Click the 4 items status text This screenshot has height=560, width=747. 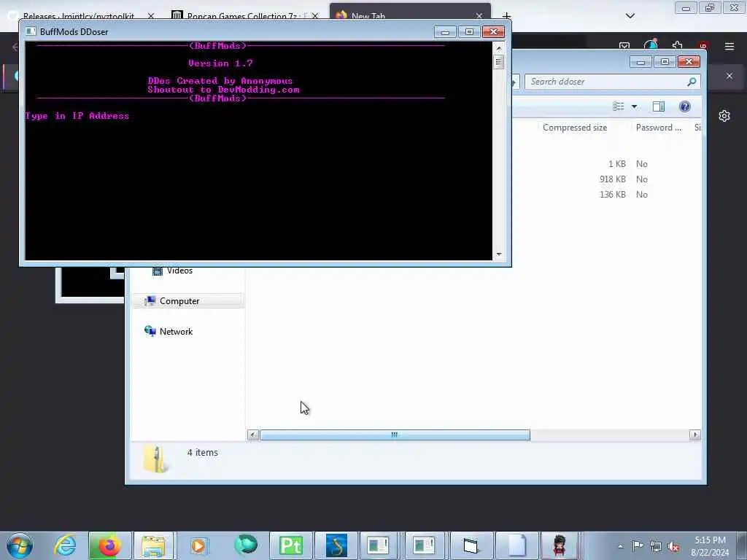pos(203,452)
